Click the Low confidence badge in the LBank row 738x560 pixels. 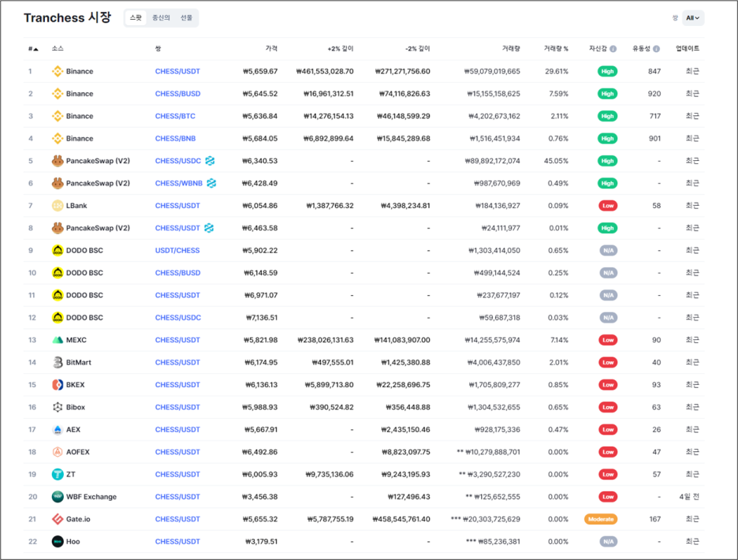[608, 205]
